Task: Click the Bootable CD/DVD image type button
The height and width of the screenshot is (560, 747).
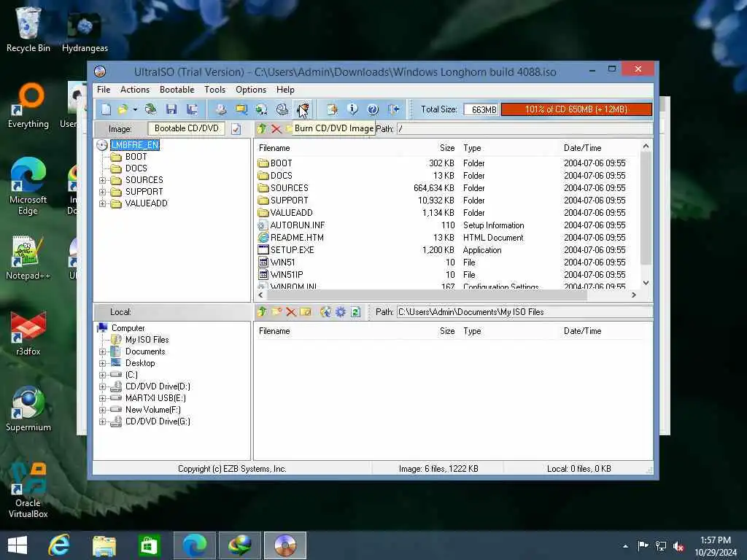Action: (186, 128)
